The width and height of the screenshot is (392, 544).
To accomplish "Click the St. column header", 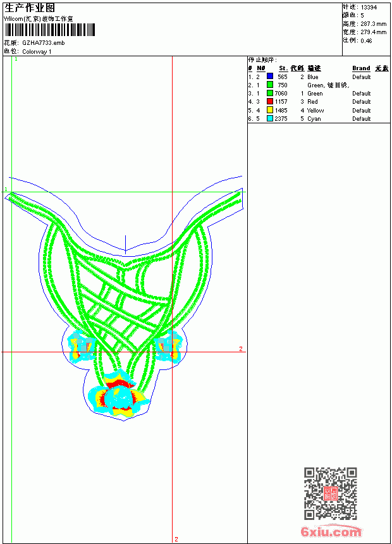I will [283, 68].
